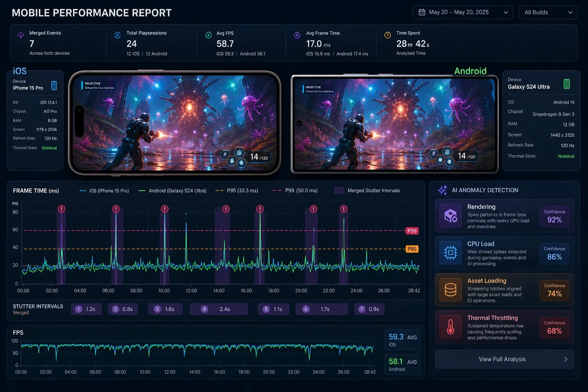Click the Asset Loading database icon
The height and width of the screenshot is (392, 588).
coord(451,290)
